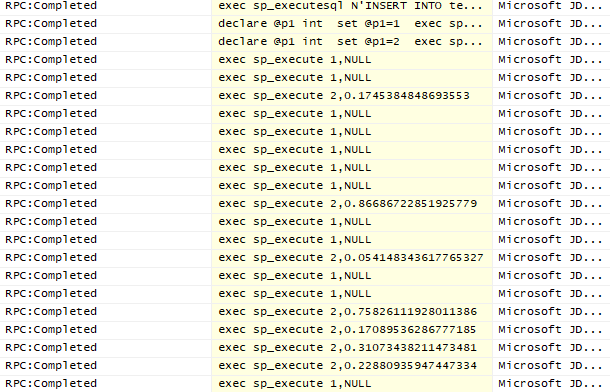The height and width of the screenshot is (392, 610).
Task: Click 'Microsoft JD...' in the 0.22880935947447334 row
Action: tap(550, 366)
